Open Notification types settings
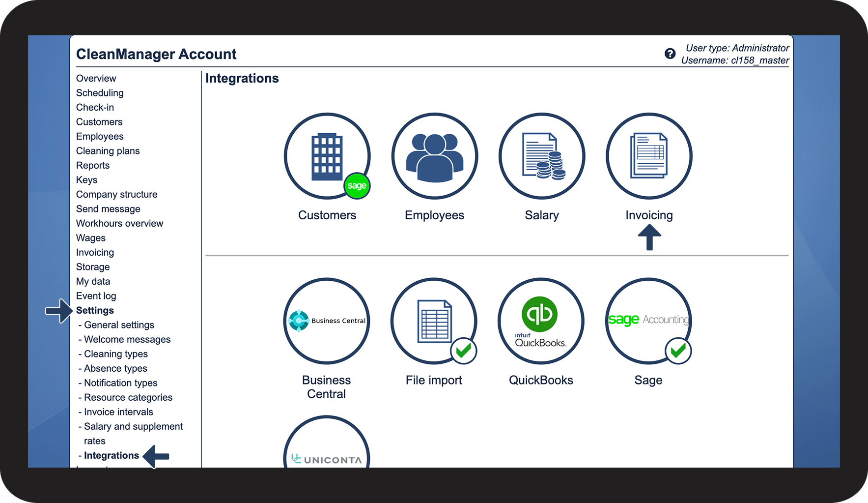Image resolution: width=868 pixels, height=503 pixels. [x=121, y=383]
